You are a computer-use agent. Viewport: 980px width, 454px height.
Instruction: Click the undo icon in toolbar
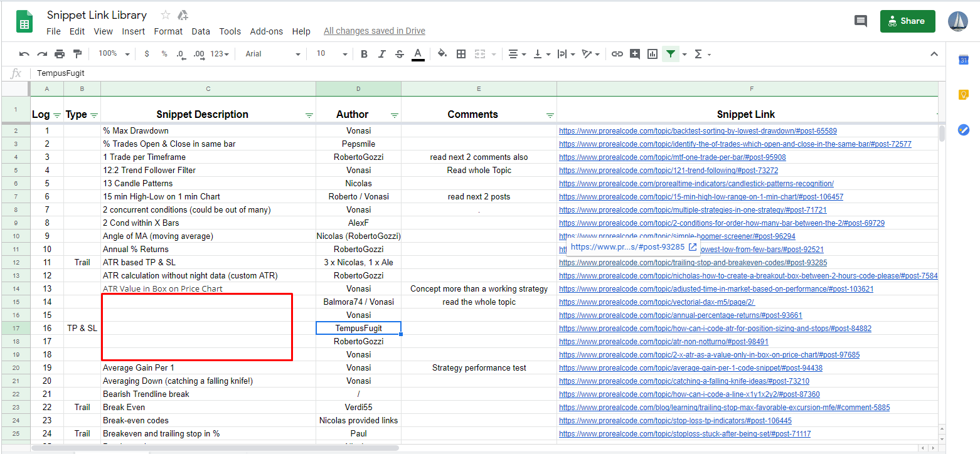click(24, 54)
